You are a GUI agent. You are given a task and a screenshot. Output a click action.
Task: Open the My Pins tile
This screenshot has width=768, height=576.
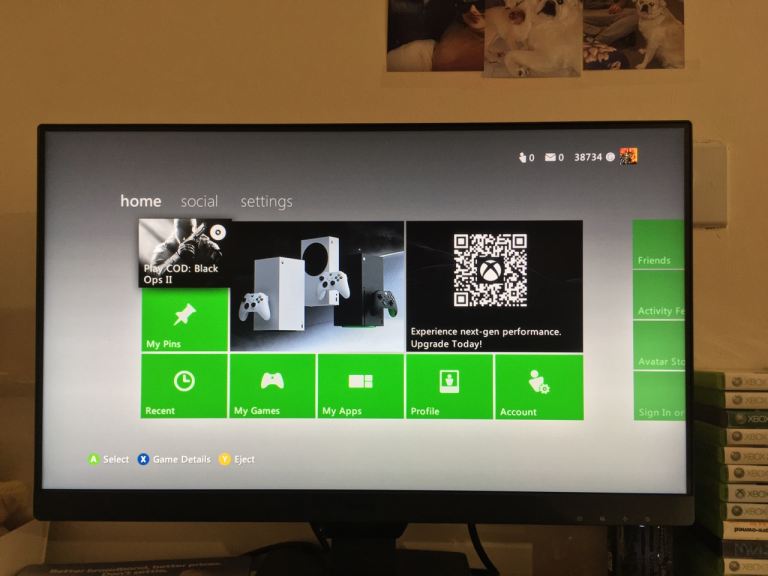tap(184, 320)
